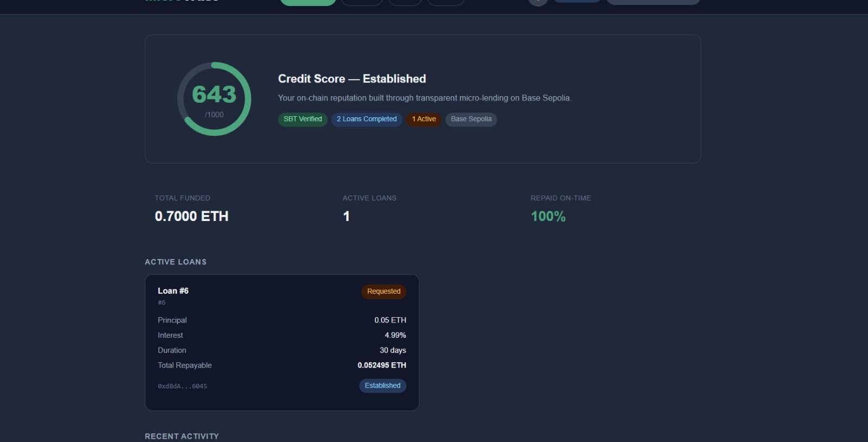Click the blue Established tier badge

click(x=382, y=386)
